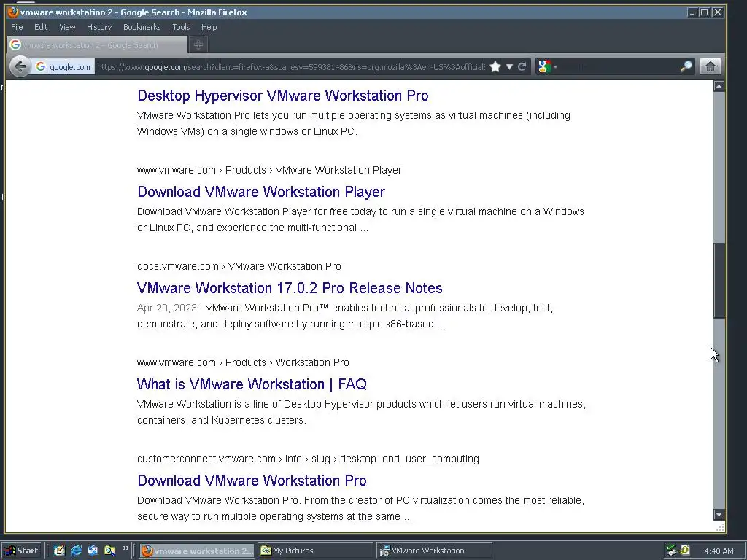This screenshot has width=747, height=560.
Task: Click the Outlook Express quick launch icon
Action: pos(93,551)
